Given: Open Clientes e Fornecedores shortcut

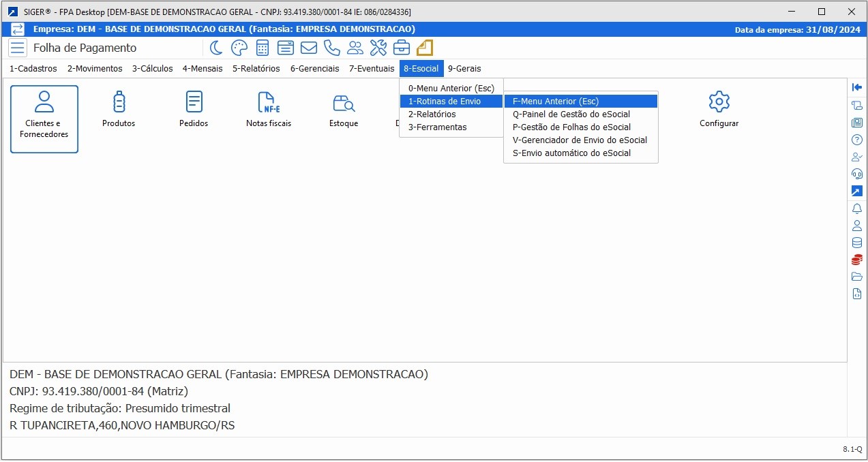Looking at the screenshot, I should coord(44,119).
